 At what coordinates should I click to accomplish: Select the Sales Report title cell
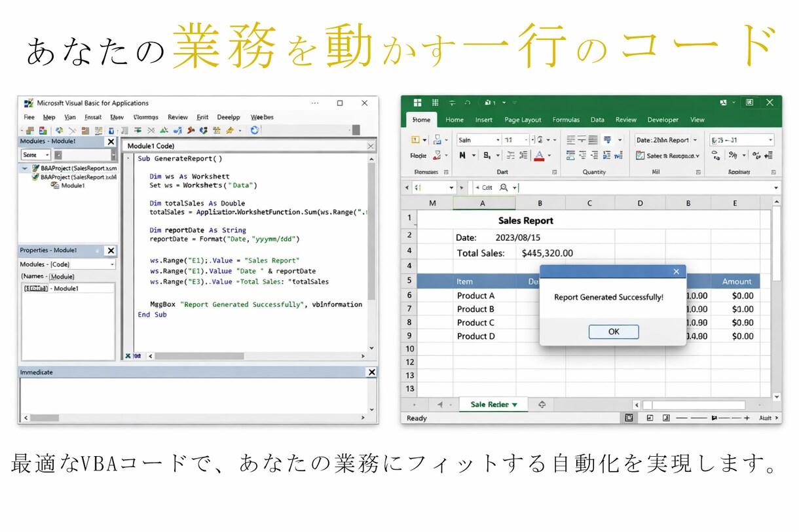(526, 221)
